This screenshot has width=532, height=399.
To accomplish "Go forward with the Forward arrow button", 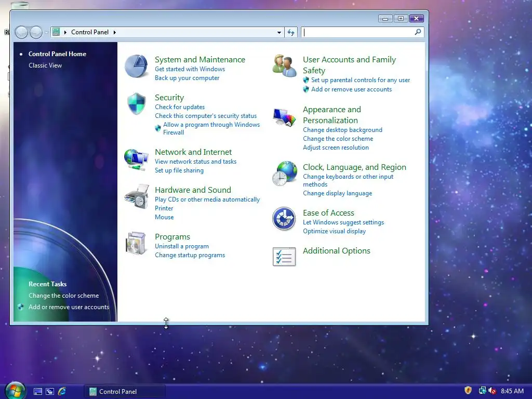I will coord(36,32).
